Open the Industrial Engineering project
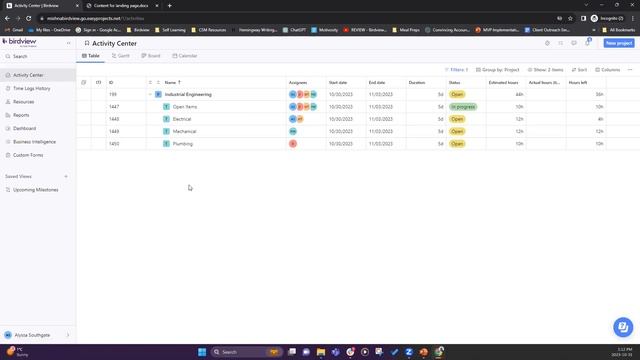The width and height of the screenshot is (640, 360). tap(188, 94)
